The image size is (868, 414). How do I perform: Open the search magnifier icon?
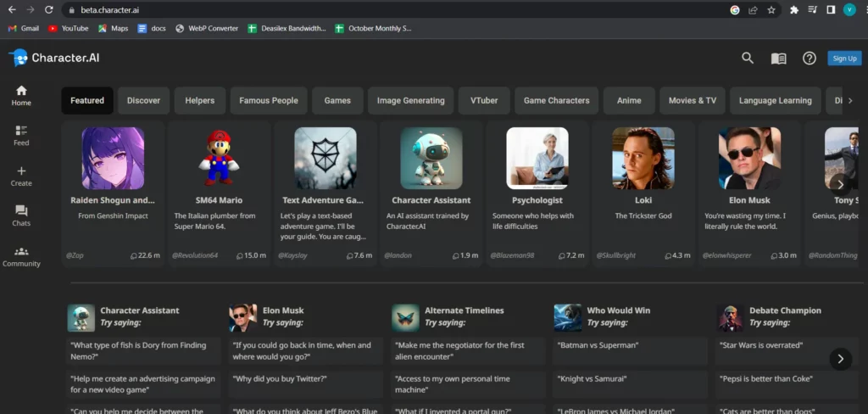pyautogui.click(x=748, y=59)
